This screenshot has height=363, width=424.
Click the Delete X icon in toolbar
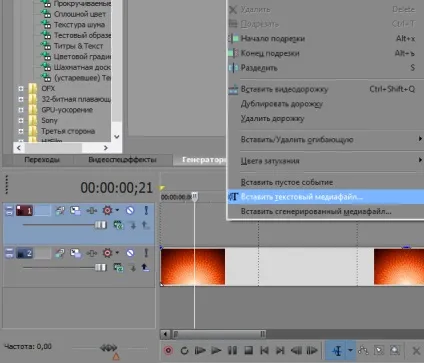click(x=416, y=351)
